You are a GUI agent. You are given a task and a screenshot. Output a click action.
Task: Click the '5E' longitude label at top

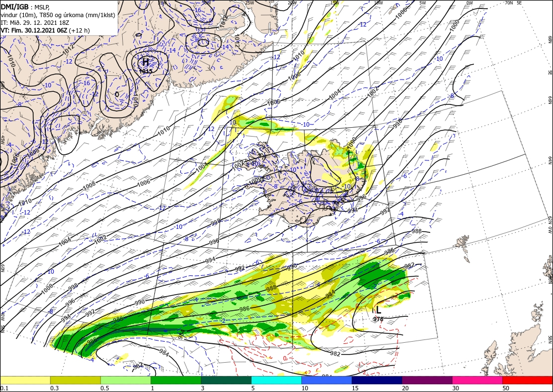pyautogui.click(x=519, y=3)
